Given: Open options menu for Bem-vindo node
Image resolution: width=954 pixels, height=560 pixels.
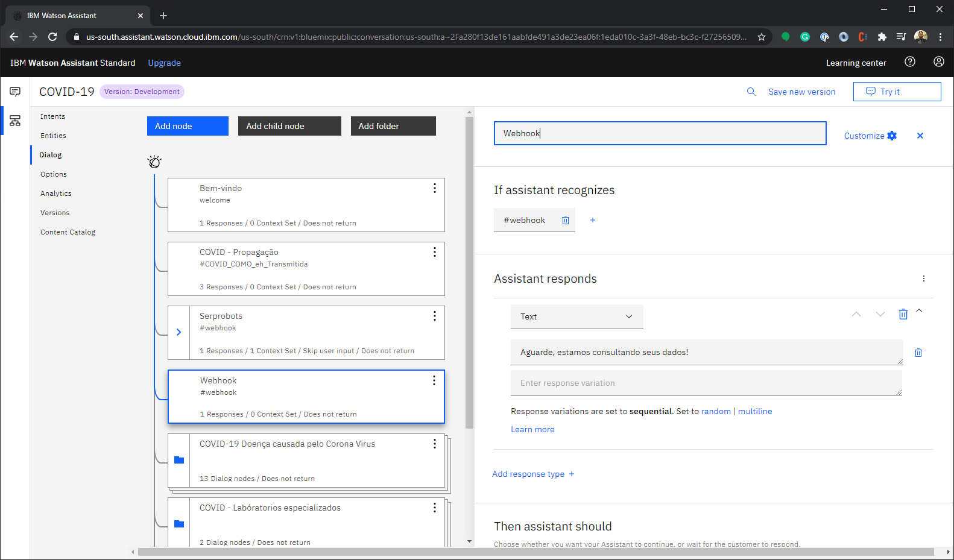Looking at the screenshot, I should pos(434,188).
